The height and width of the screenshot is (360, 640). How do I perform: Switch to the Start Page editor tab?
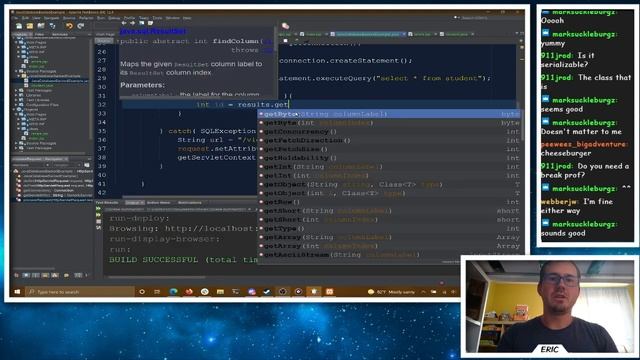tap(105, 34)
